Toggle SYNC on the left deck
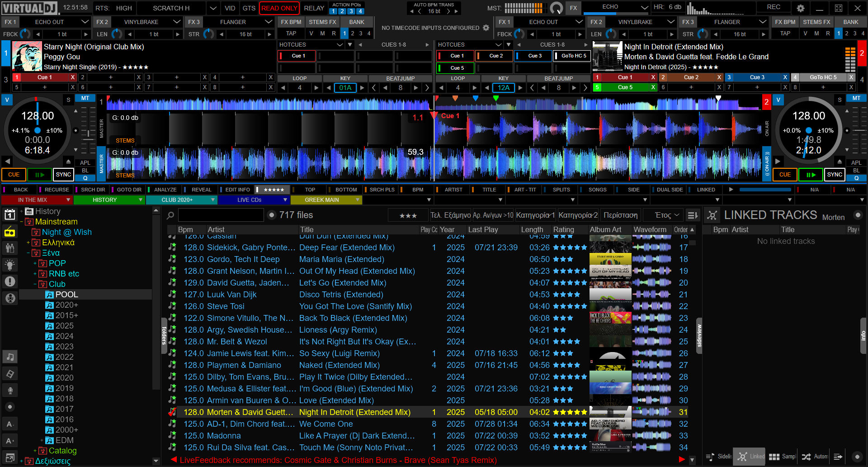The height and width of the screenshot is (467, 868). click(x=63, y=175)
